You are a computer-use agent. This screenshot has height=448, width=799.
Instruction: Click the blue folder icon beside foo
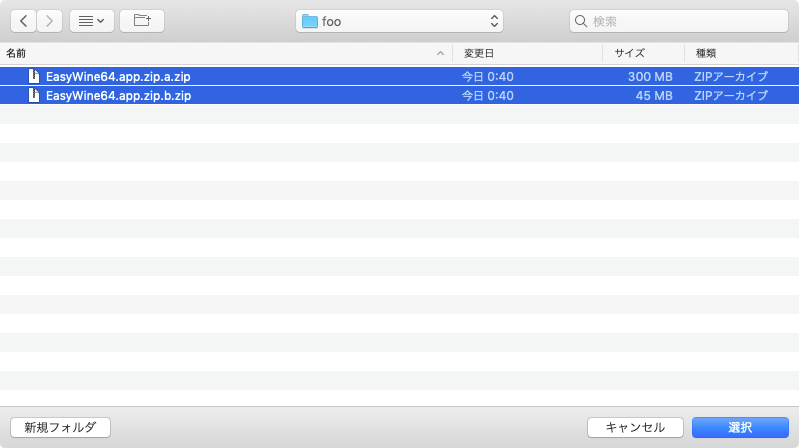pos(309,21)
